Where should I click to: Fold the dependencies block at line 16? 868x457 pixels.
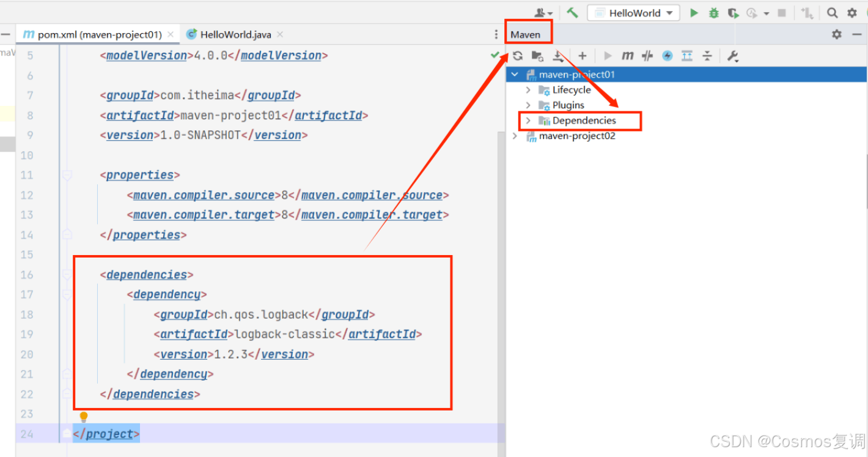67,275
